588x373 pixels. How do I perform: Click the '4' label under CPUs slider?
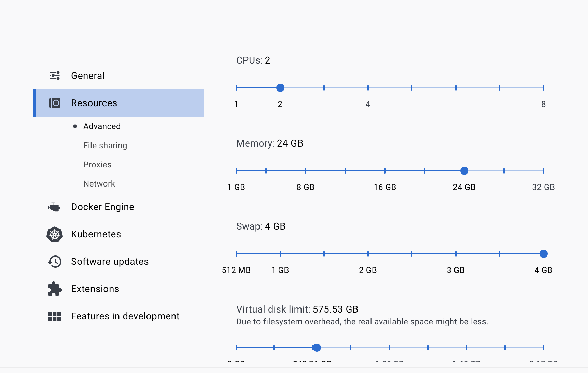(x=368, y=104)
